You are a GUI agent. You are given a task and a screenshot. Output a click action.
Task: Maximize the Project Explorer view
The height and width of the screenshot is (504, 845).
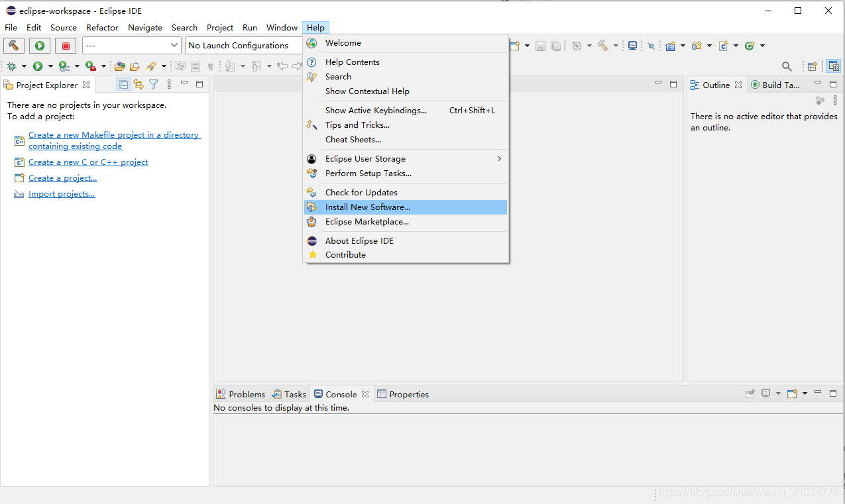click(x=199, y=84)
